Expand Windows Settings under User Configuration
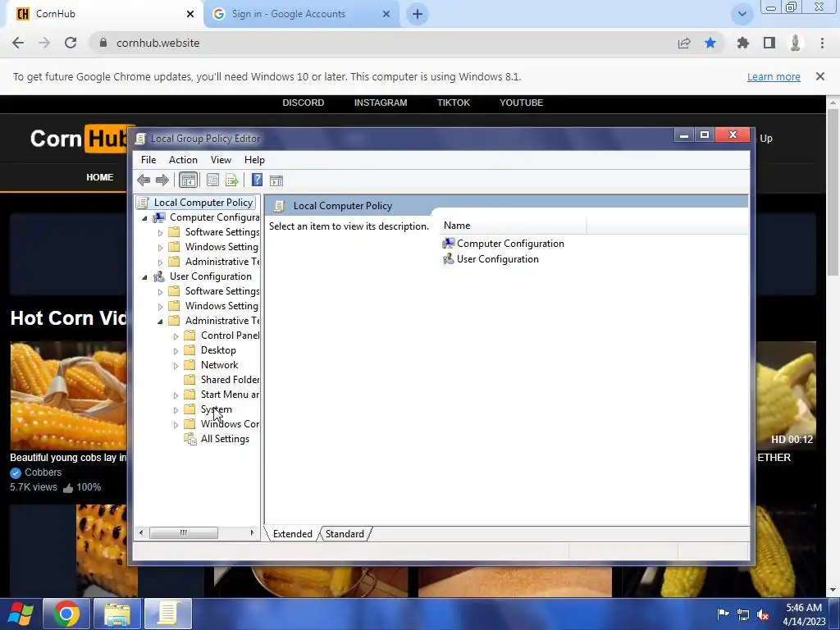Screen dimensions: 840x630 (160, 307)
